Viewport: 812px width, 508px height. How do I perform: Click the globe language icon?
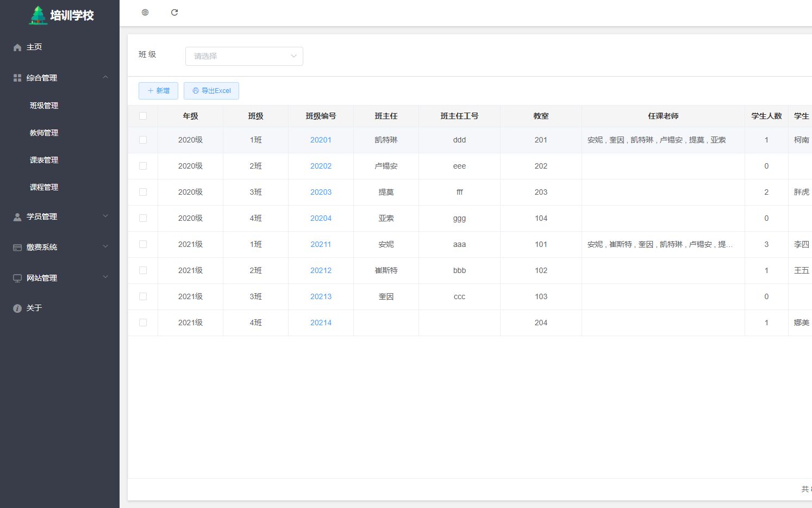145,13
